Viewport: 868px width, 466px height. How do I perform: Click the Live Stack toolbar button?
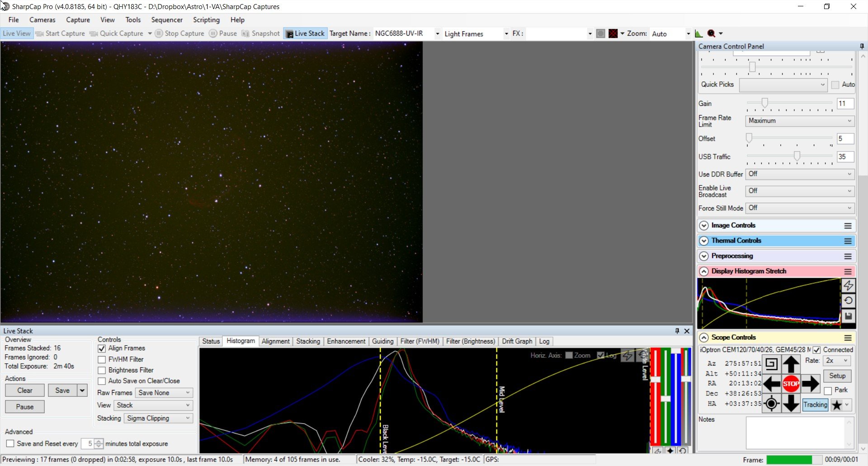pyautogui.click(x=305, y=33)
